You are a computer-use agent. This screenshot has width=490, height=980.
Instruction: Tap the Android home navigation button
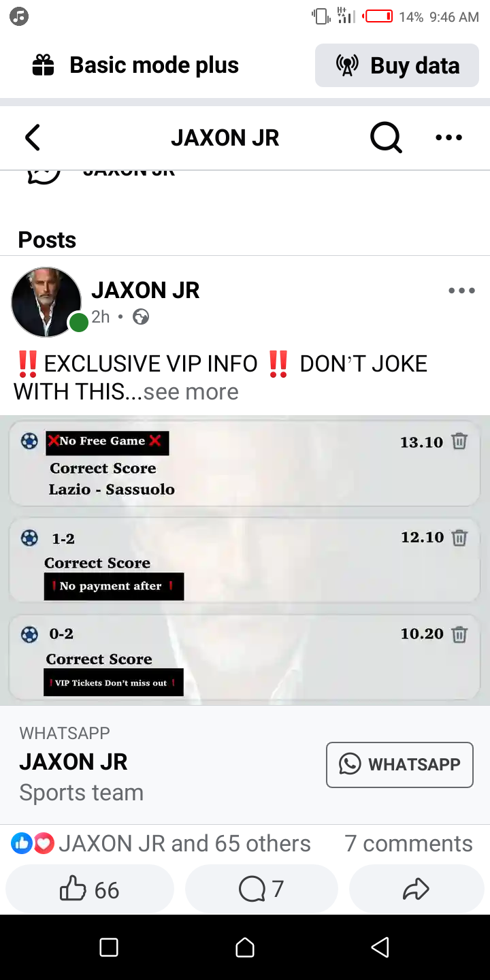pyautogui.click(x=245, y=947)
